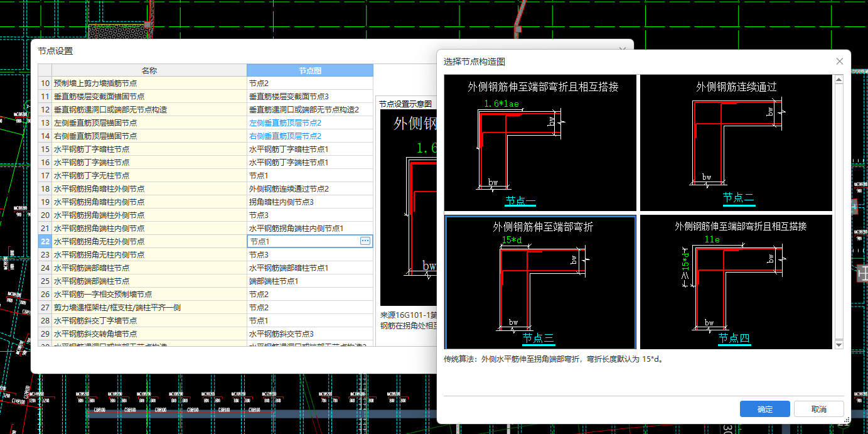Viewport: 868px width, 434px height.
Task: Select row 垂直筋遇洞口或端部无节点构造
Action: 149,109
